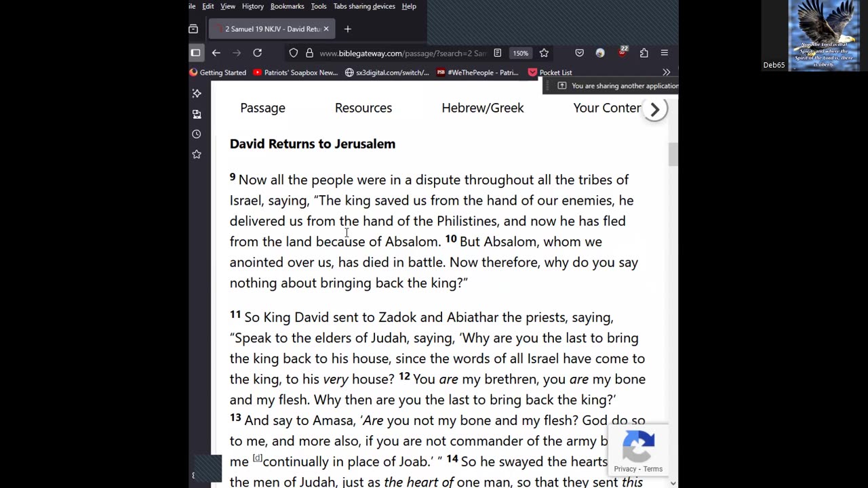
Task: Open the Edit menu
Action: coord(208,6)
